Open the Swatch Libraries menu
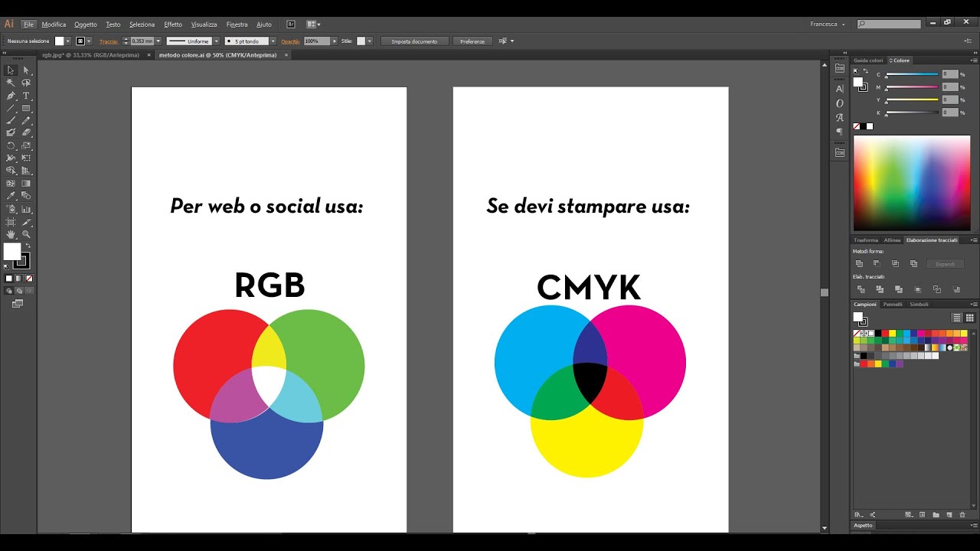The height and width of the screenshot is (551, 980). 860,515
